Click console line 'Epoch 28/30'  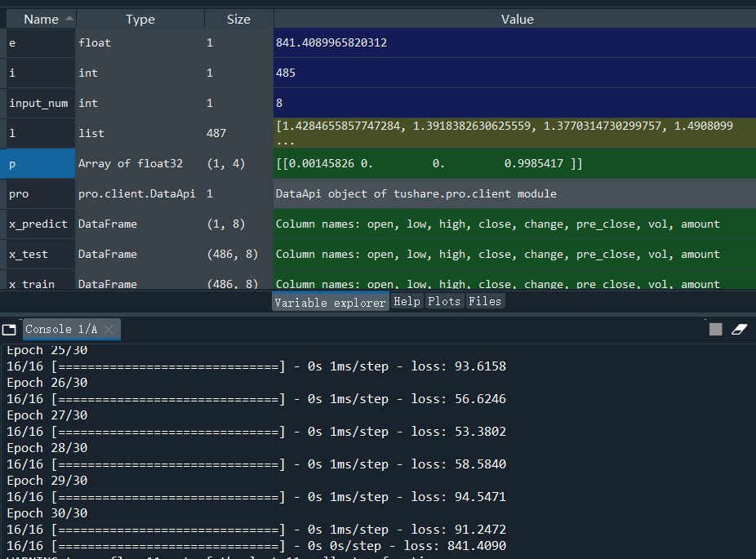(x=47, y=448)
